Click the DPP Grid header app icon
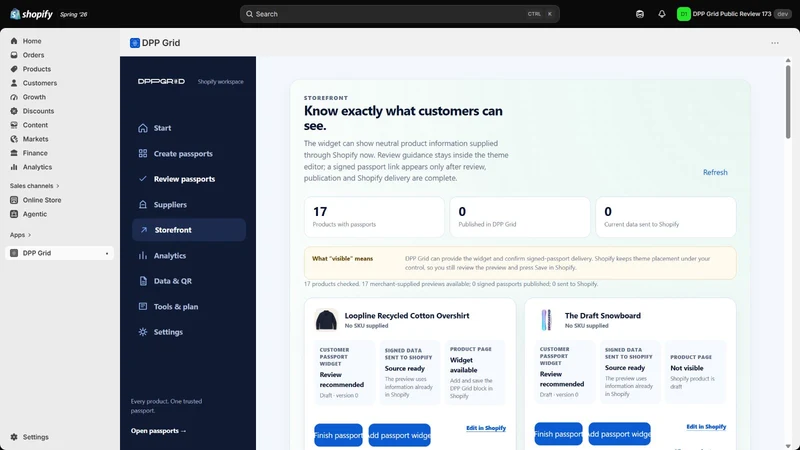The width and height of the screenshot is (800, 450). click(x=135, y=43)
